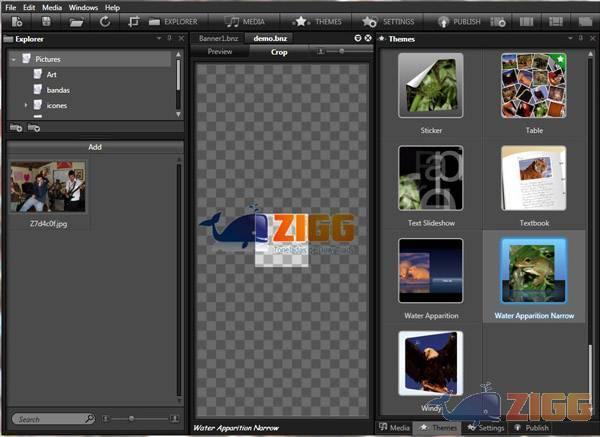This screenshot has width=600, height=437.
Task: Click the Save disk icon in toolbar
Action: [x=46, y=21]
